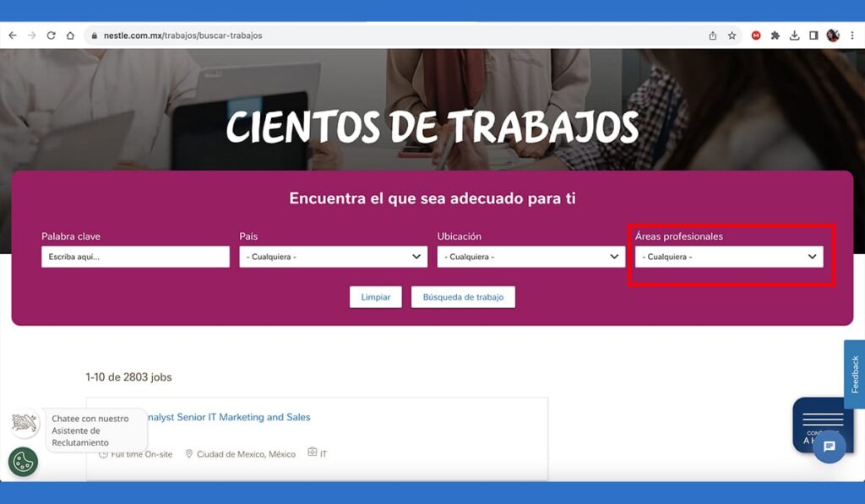Open cookie settings with the cookie icon

tap(23, 462)
